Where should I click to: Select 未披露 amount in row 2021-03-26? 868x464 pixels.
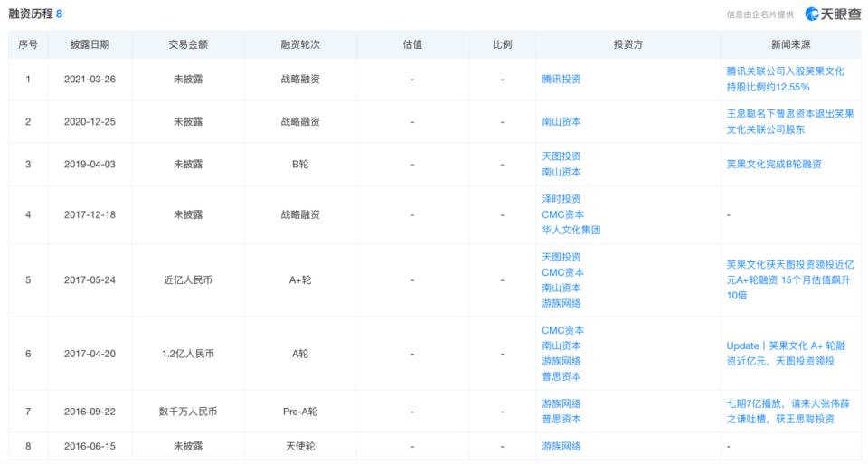coord(188,80)
